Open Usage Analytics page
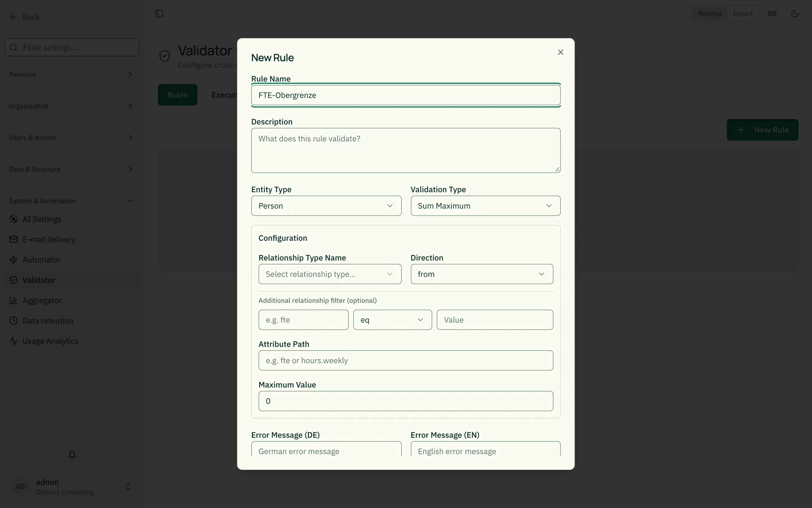Image resolution: width=812 pixels, height=508 pixels. pos(72,341)
